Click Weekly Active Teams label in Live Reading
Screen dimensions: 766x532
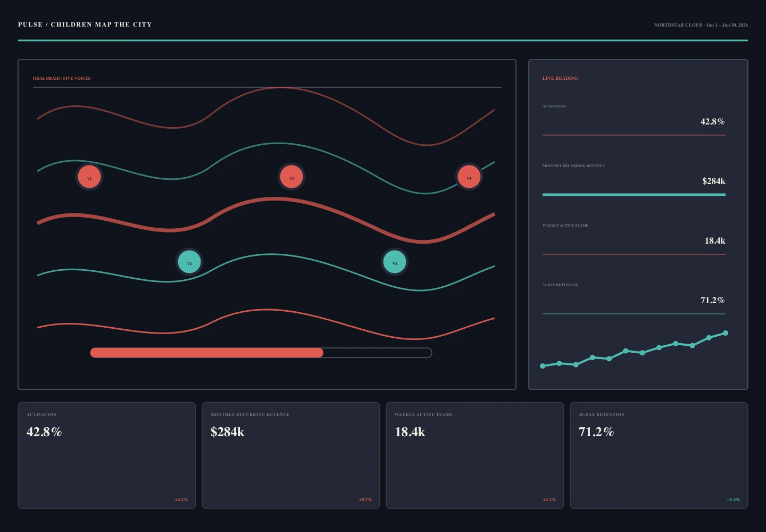pyautogui.click(x=565, y=226)
